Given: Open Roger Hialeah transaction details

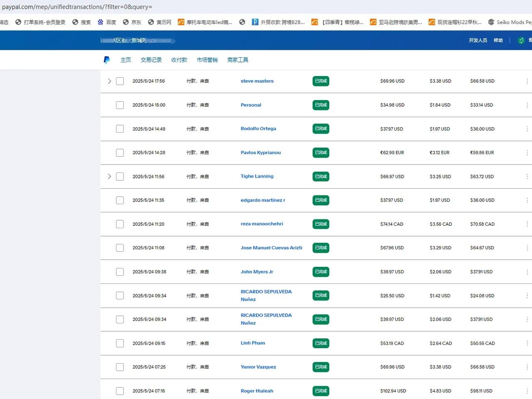Looking at the screenshot, I should pyautogui.click(x=257, y=391).
